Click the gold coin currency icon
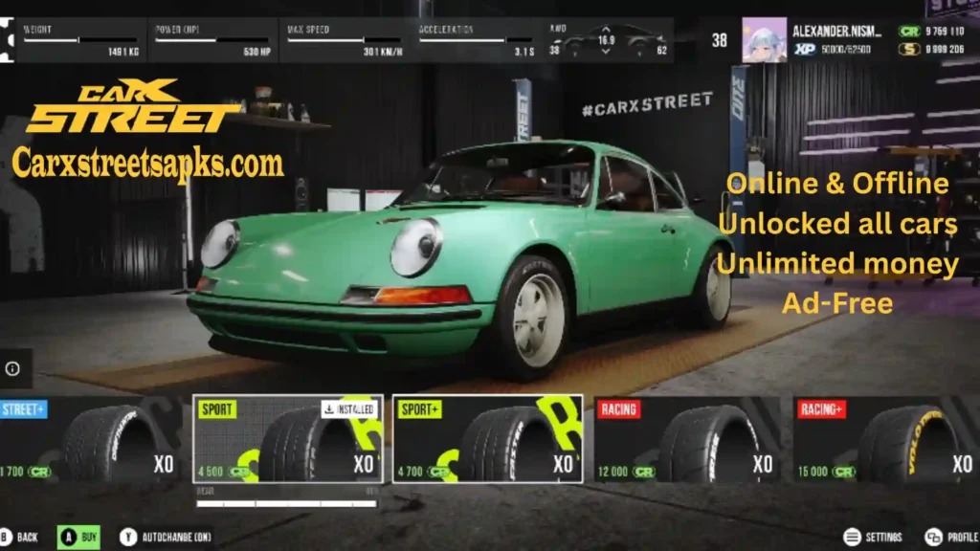 (909, 49)
